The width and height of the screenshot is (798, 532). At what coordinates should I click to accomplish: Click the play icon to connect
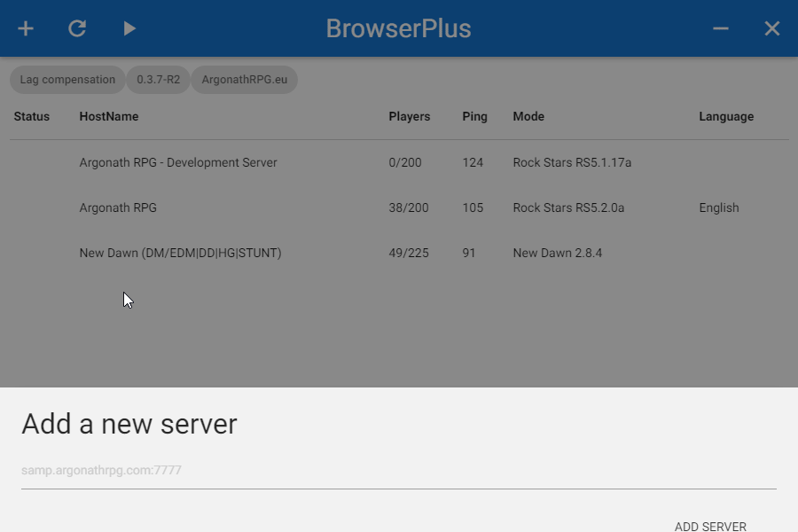coord(129,28)
